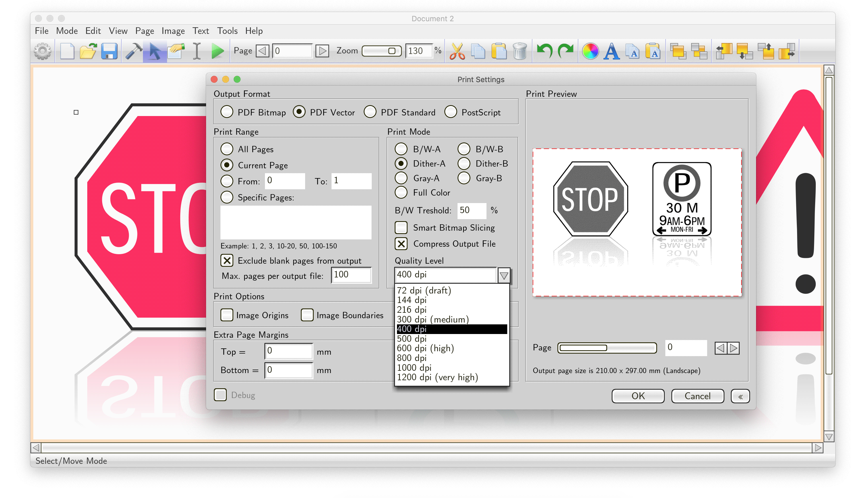The image size is (868, 498).
Task: Enable Smart Bitmap Slicing checkbox
Action: [x=401, y=227]
